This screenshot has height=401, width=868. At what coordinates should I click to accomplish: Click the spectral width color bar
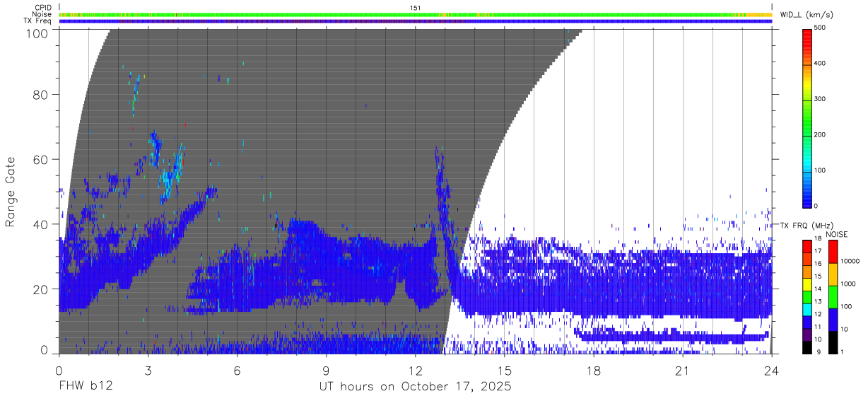(808, 117)
